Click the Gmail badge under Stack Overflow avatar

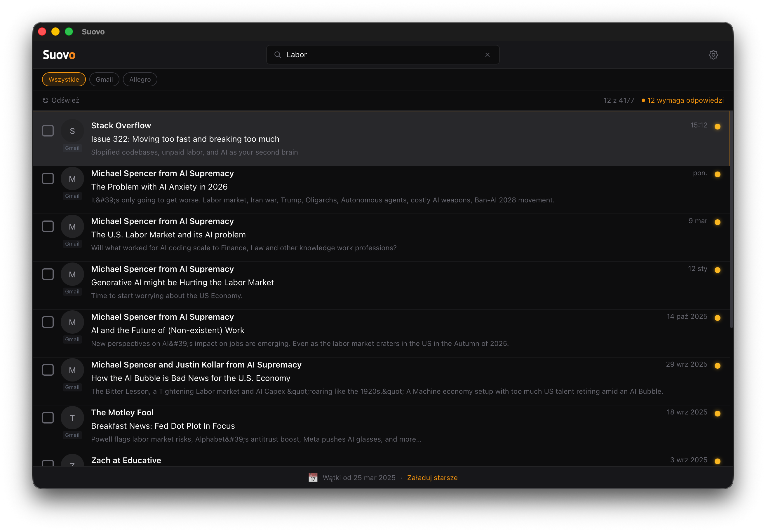click(72, 148)
